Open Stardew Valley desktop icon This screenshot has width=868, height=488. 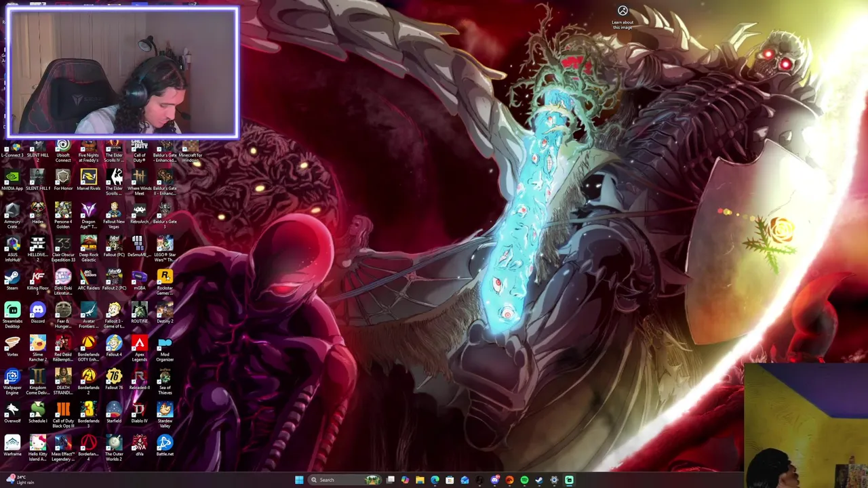165,415
